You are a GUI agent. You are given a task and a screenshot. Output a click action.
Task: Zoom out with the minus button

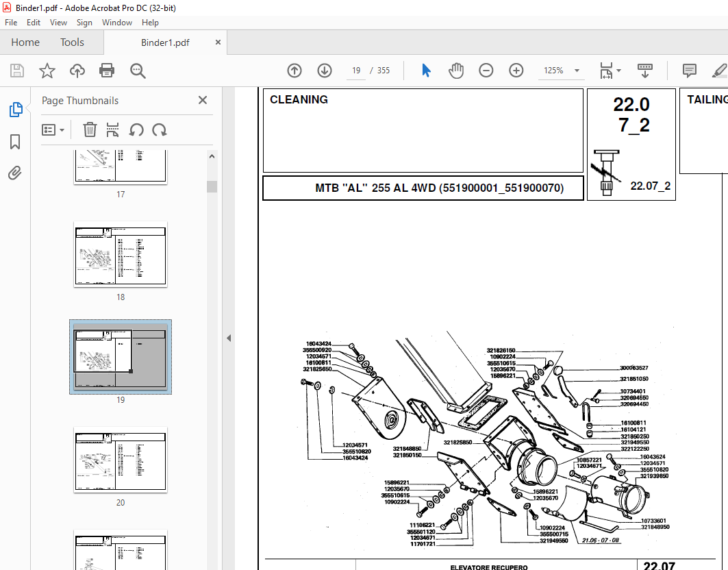click(x=486, y=71)
